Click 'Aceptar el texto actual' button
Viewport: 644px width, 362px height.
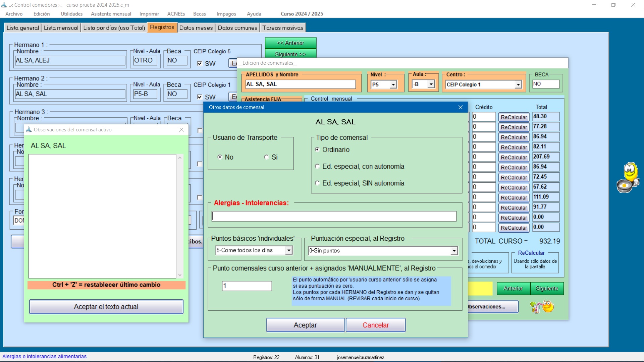[106, 307]
